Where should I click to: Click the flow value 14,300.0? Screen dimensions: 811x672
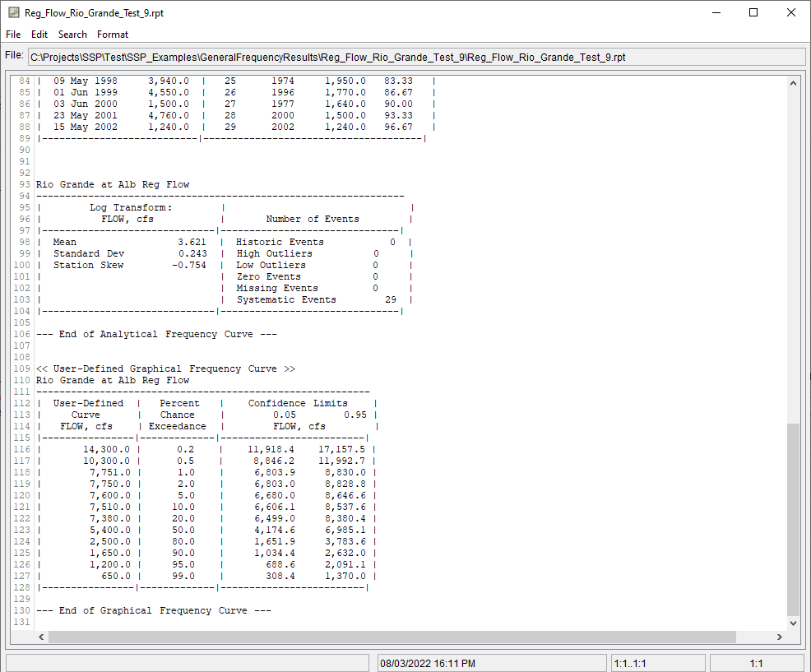[107, 449]
